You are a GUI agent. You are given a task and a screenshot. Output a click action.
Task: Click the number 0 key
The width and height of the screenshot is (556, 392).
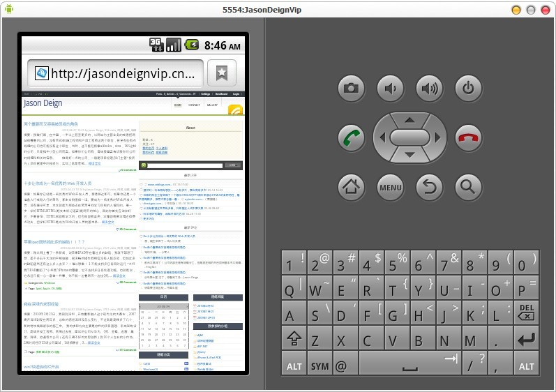pos(526,262)
